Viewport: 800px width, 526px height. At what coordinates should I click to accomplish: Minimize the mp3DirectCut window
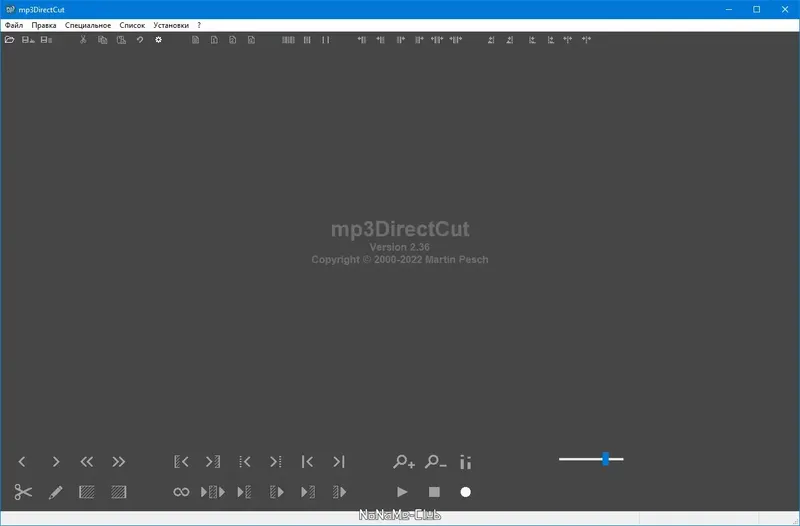[x=729, y=9]
